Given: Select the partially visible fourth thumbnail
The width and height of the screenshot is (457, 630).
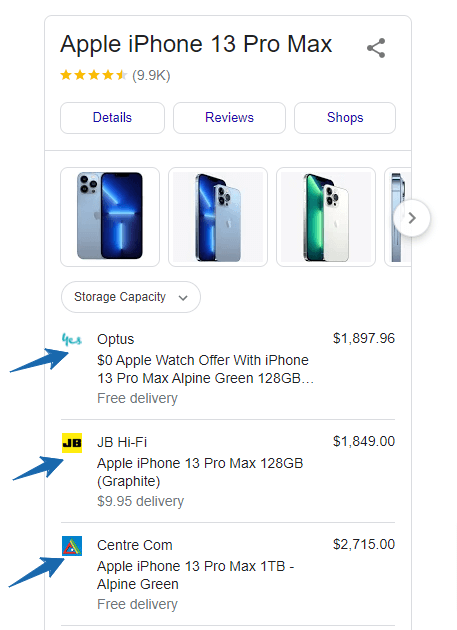Looking at the screenshot, I should tap(398, 217).
